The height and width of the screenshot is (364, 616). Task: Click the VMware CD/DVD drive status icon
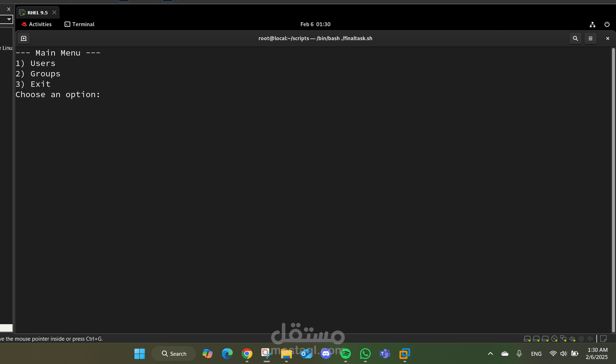pyautogui.click(x=554, y=339)
